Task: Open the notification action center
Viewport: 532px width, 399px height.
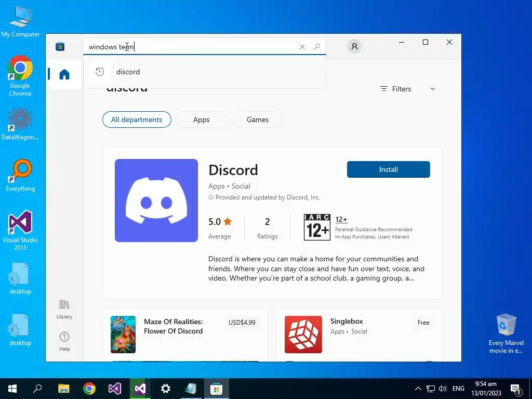Action: [516, 389]
